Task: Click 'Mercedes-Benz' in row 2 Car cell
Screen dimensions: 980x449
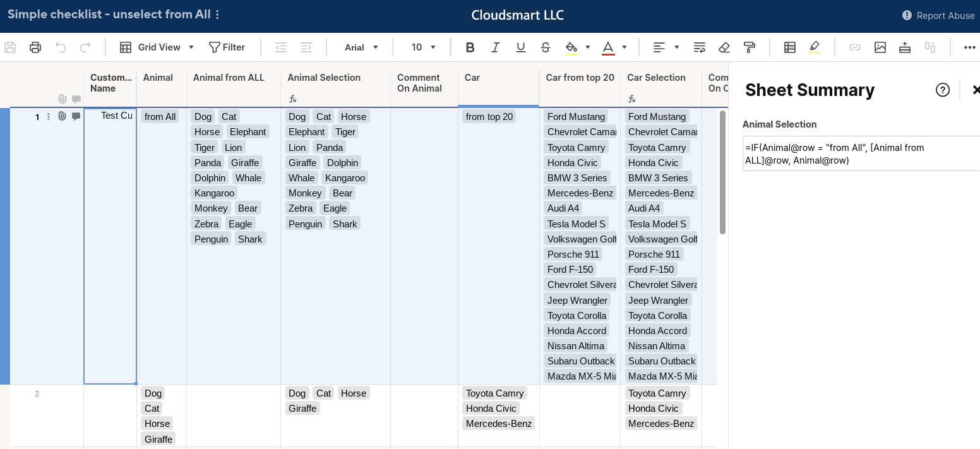Action: [x=499, y=423]
